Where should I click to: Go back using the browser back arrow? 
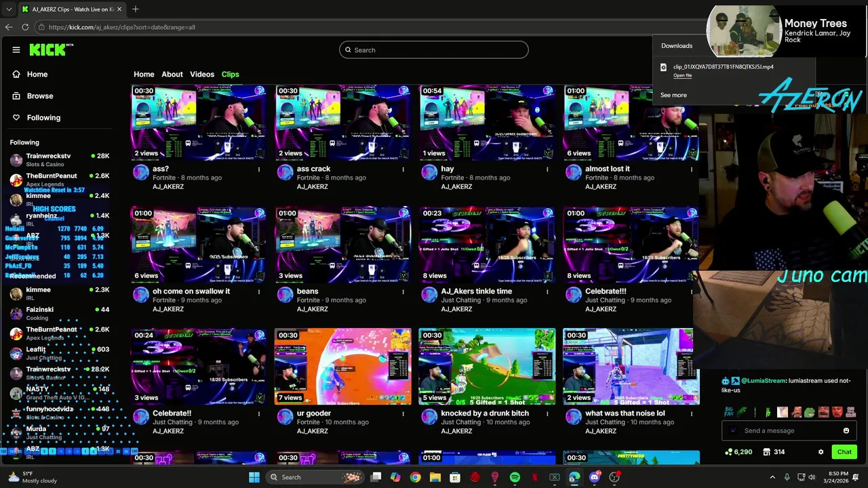(8, 27)
